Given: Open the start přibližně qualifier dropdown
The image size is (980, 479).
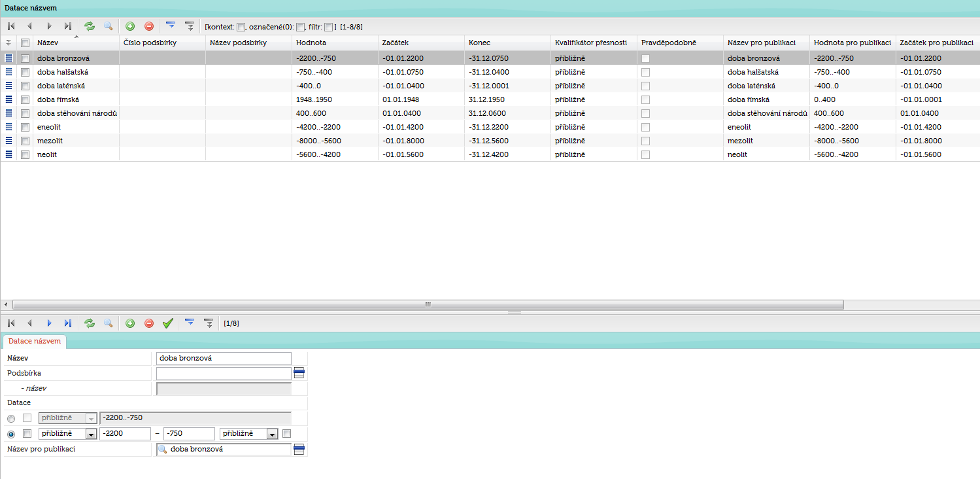Looking at the screenshot, I should [x=92, y=434].
